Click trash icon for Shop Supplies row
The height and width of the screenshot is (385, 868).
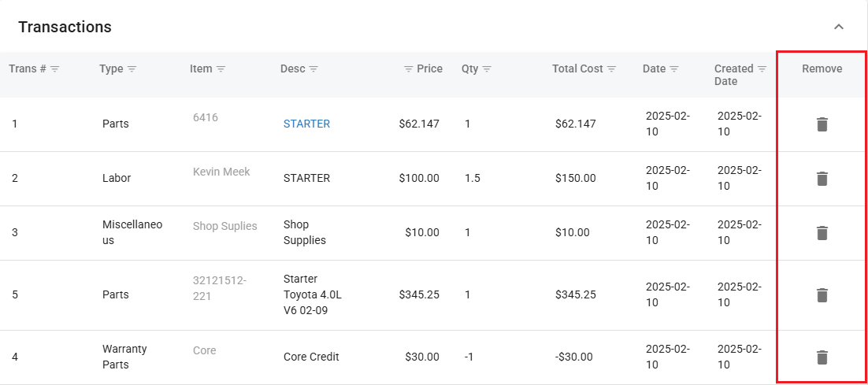coord(822,233)
